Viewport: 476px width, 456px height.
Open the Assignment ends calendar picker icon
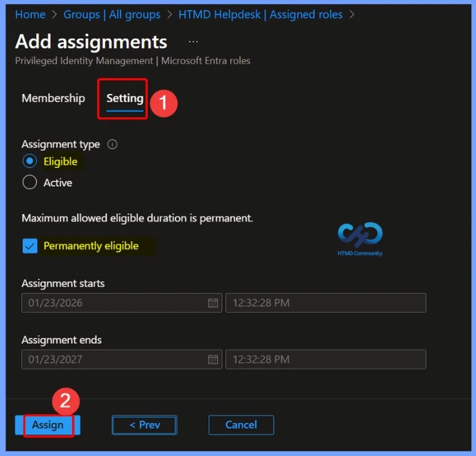213,359
